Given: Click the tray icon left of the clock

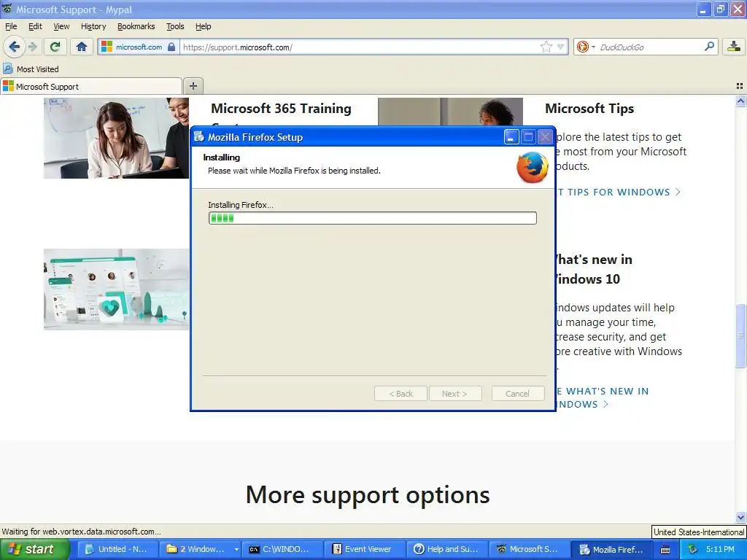Looking at the screenshot, I should click(x=693, y=550).
